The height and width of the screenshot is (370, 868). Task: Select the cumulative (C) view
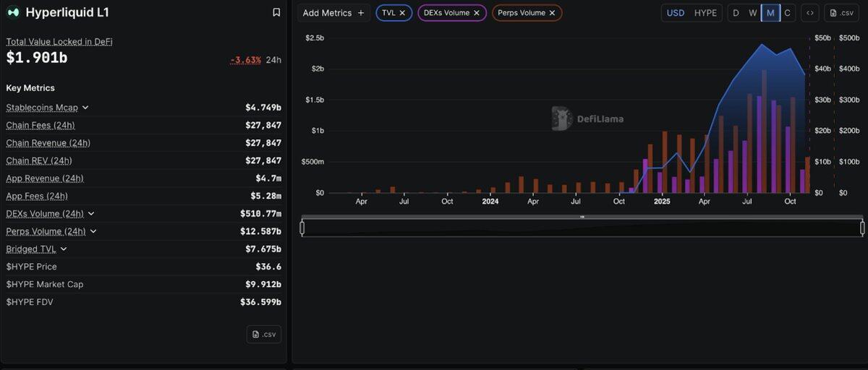pyautogui.click(x=788, y=13)
